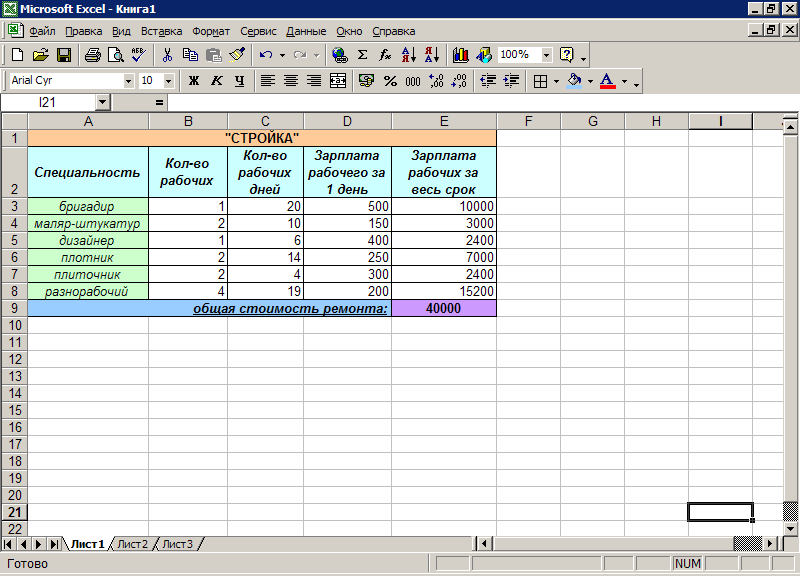Toggle italic К formatting
800x576 pixels.
point(217,81)
